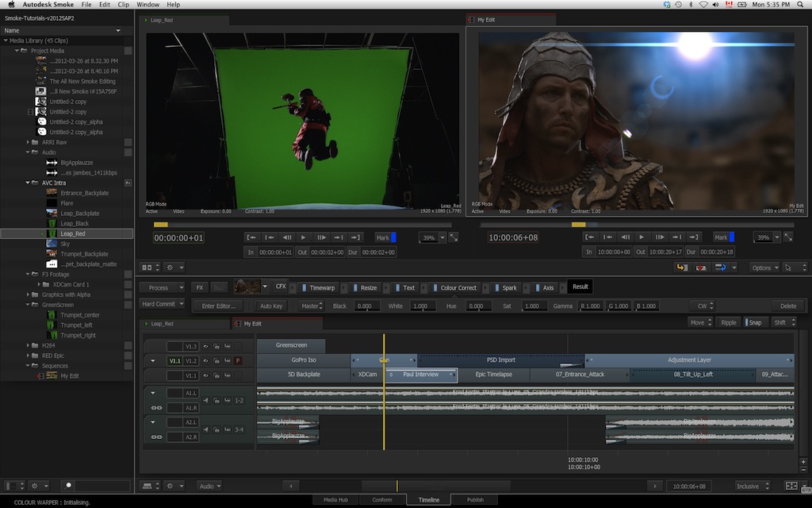The width and height of the screenshot is (812, 508).
Task: Expand the ARRI Raw folder
Action: [28, 142]
